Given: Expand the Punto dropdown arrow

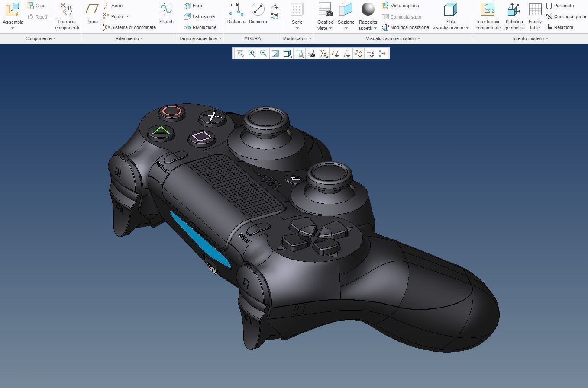Looking at the screenshot, I should [x=127, y=16].
